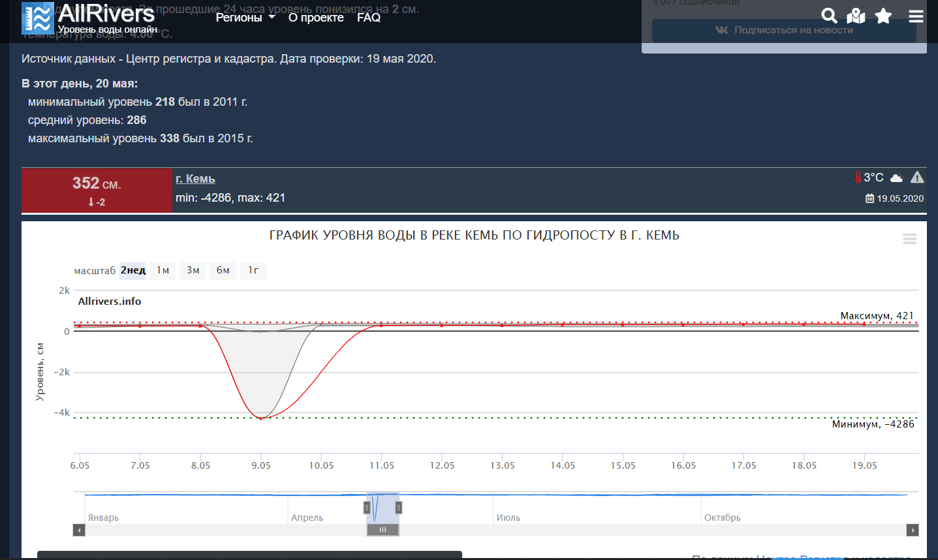
Task: Open the chart context menu icon
Action: pyautogui.click(x=909, y=239)
